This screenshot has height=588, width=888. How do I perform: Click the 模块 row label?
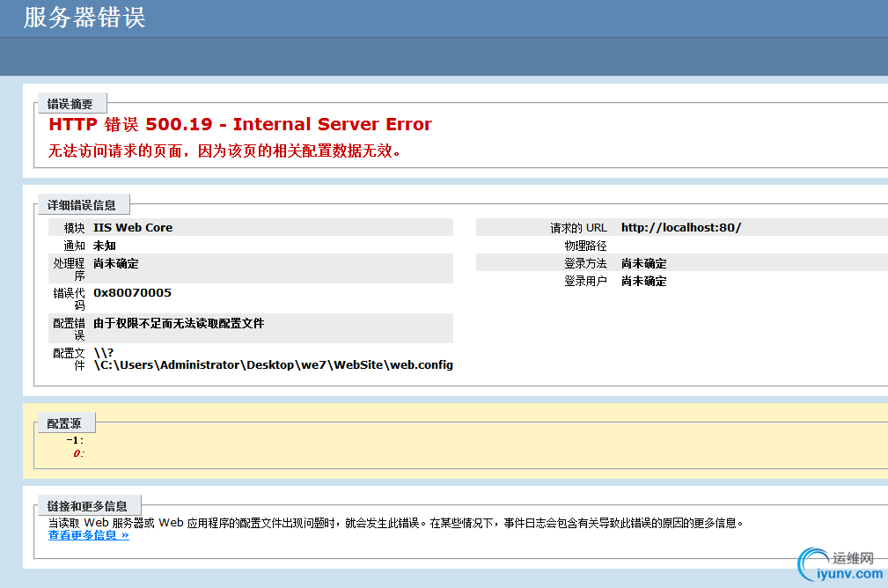(74, 228)
